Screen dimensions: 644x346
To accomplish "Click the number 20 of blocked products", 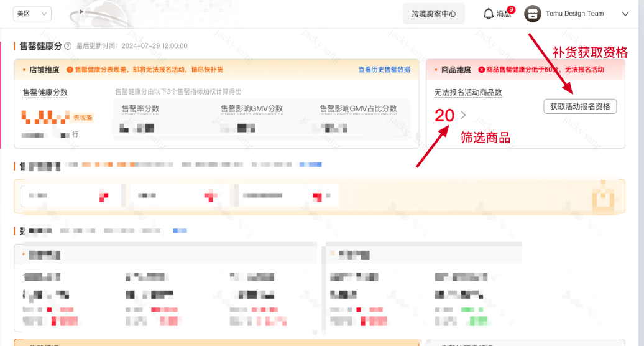I will pyautogui.click(x=444, y=115).
